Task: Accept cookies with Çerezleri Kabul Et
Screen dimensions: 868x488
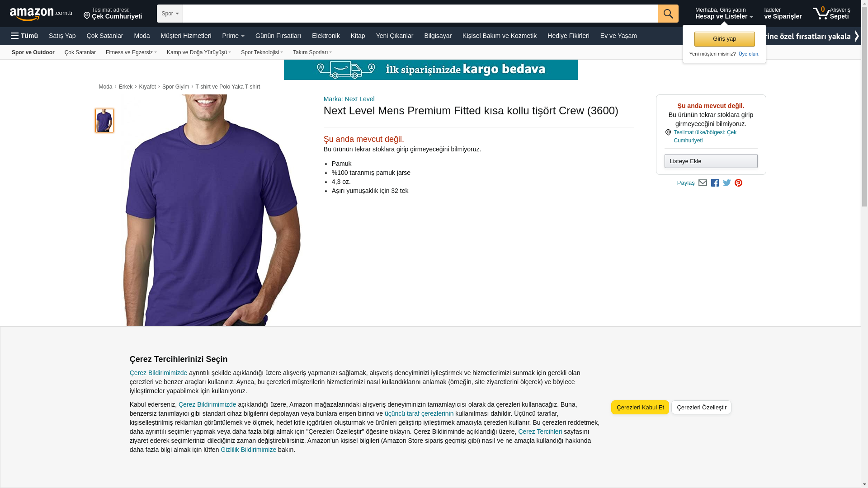Action: point(640,408)
